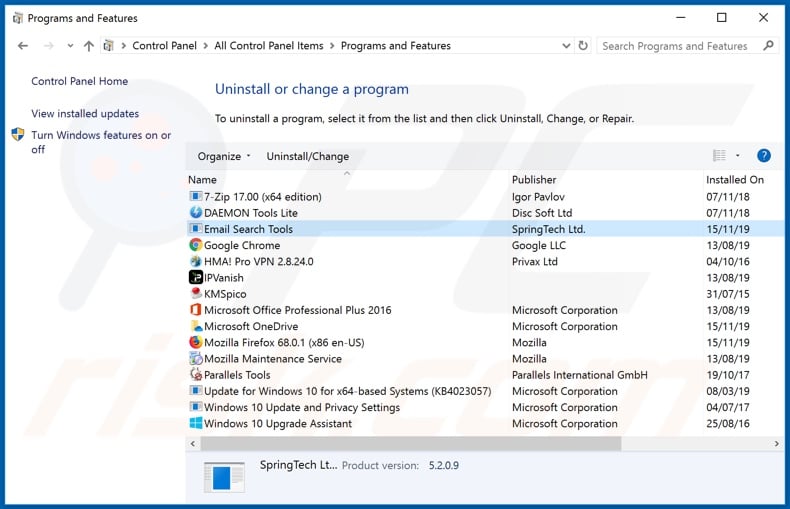Open View installed updates link

(85, 113)
